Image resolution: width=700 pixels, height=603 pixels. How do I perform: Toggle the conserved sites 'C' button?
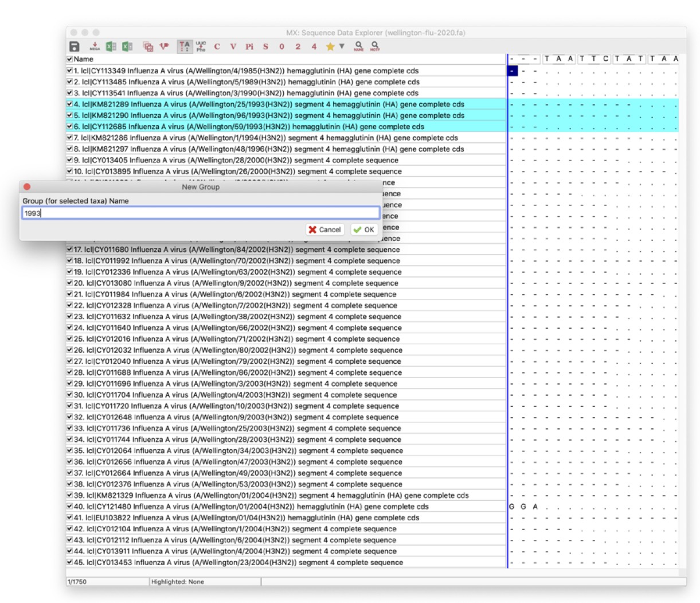pos(217,46)
